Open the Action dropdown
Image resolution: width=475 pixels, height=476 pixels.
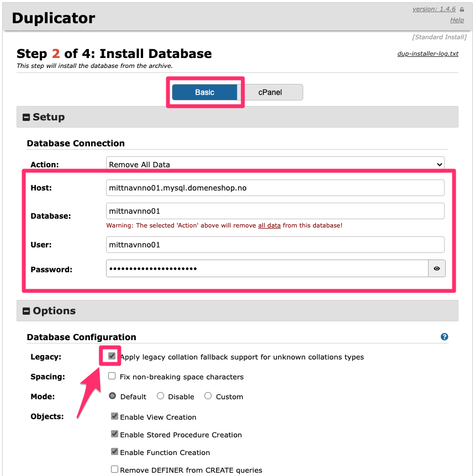(x=275, y=164)
